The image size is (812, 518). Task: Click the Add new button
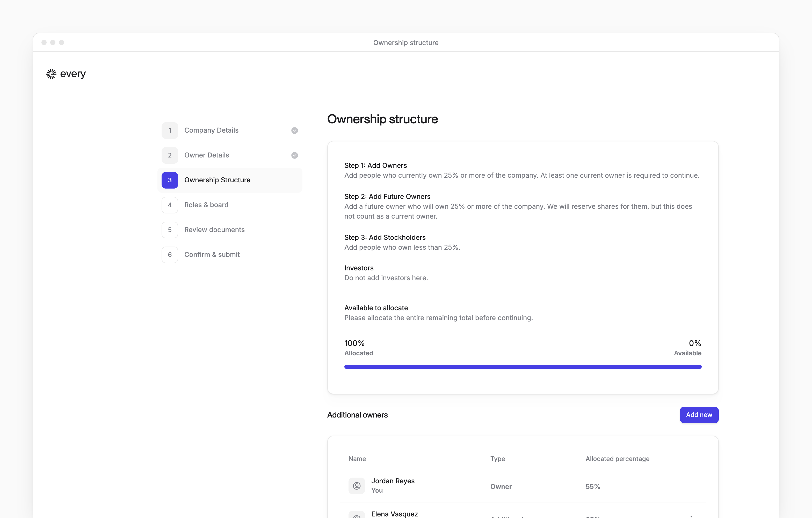click(699, 415)
